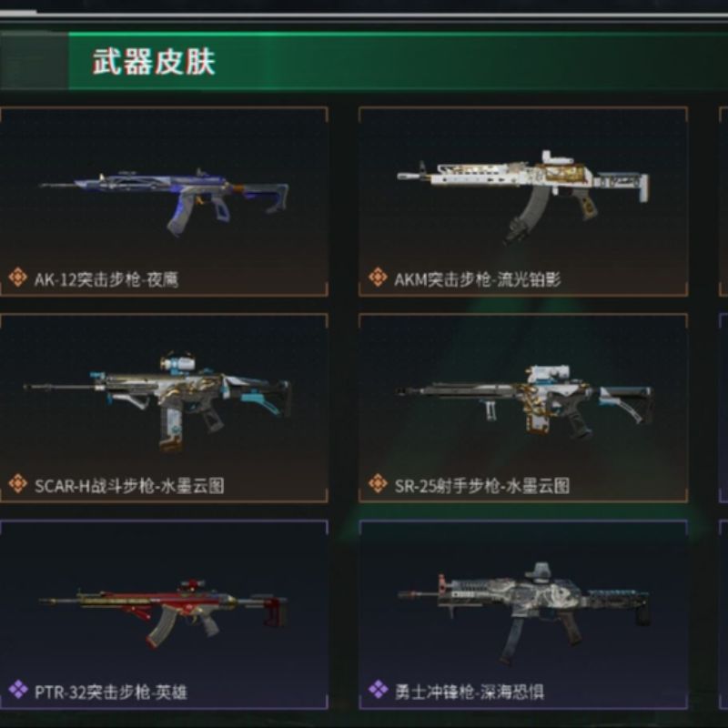Click the dark square left of 武器皮肤 header
Viewport: 728px width, 728px height.
(34, 61)
